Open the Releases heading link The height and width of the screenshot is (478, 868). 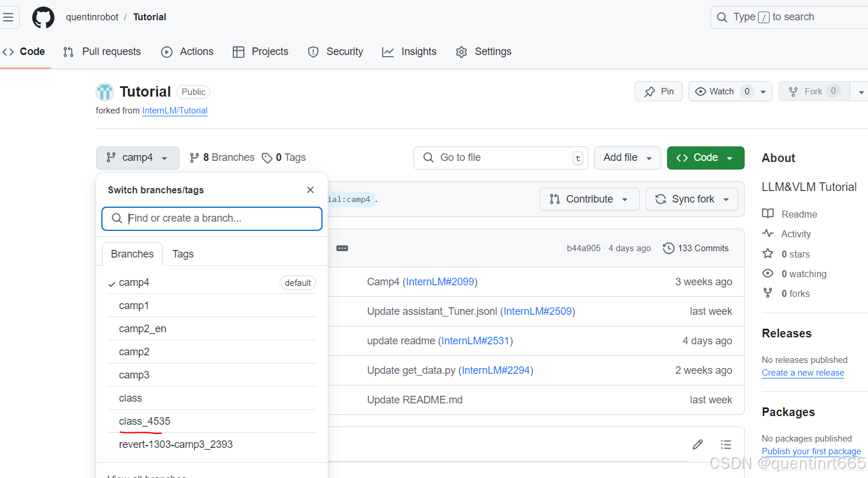point(786,333)
